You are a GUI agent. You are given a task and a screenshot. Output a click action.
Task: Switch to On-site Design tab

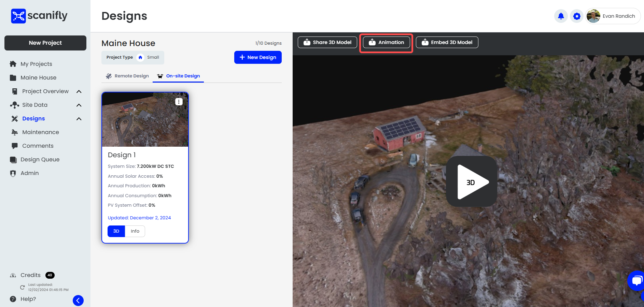coord(178,76)
